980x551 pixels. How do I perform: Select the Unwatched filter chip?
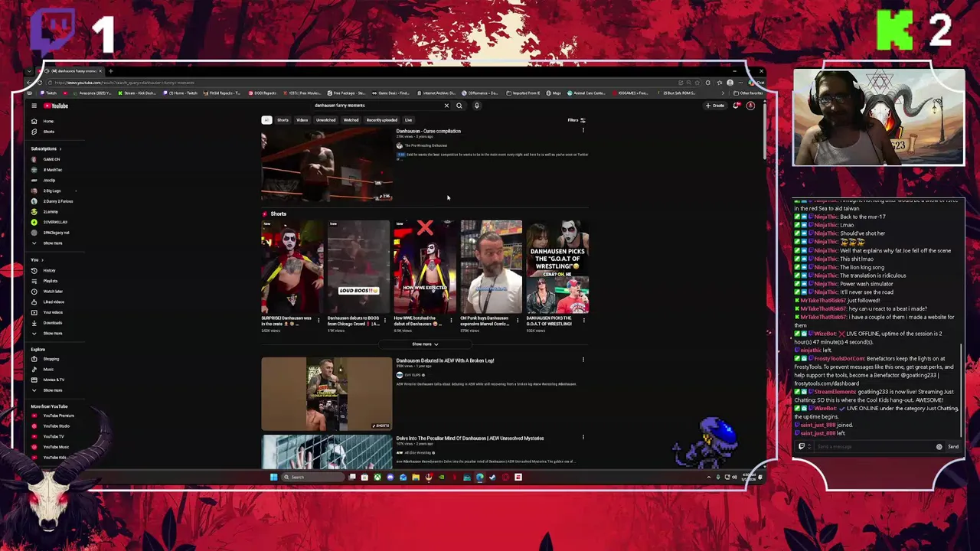click(325, 120)
